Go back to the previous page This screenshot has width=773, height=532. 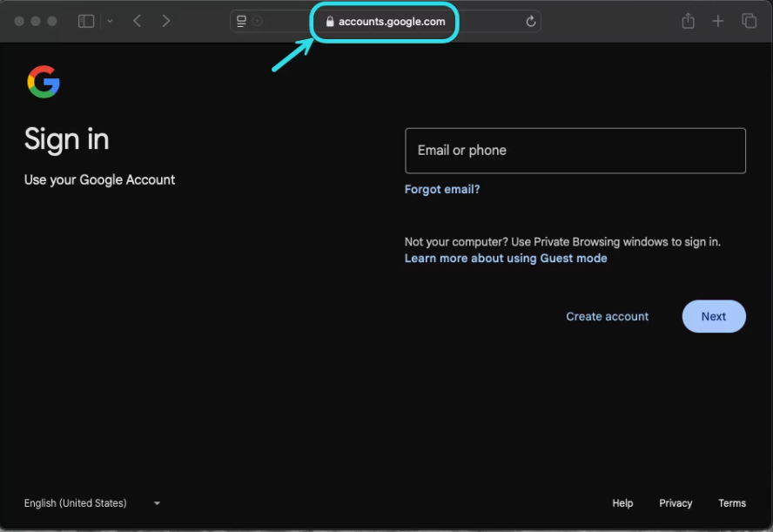tap(138, 21)
